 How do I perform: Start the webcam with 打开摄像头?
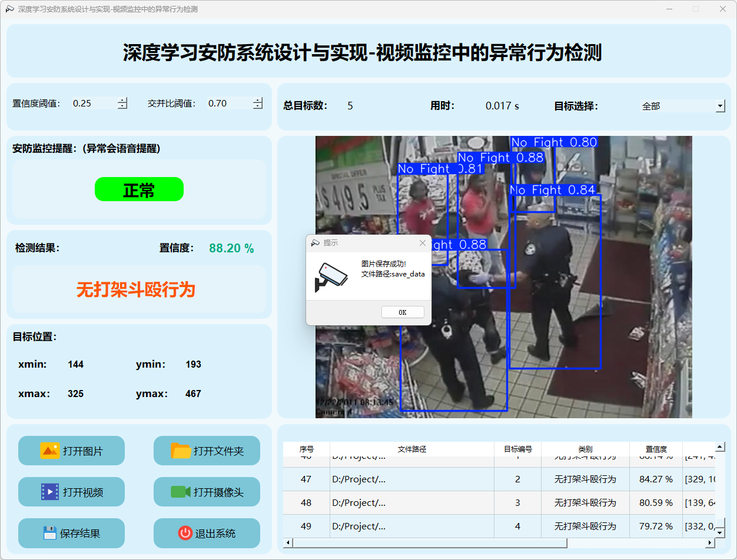click(x=207, y=492)
